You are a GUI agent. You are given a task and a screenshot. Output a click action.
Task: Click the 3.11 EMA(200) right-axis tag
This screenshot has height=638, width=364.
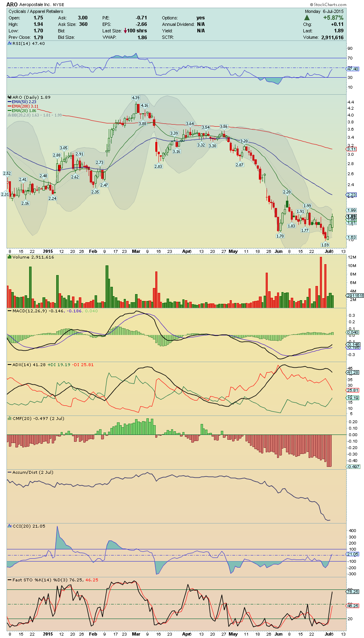(351, 149)
